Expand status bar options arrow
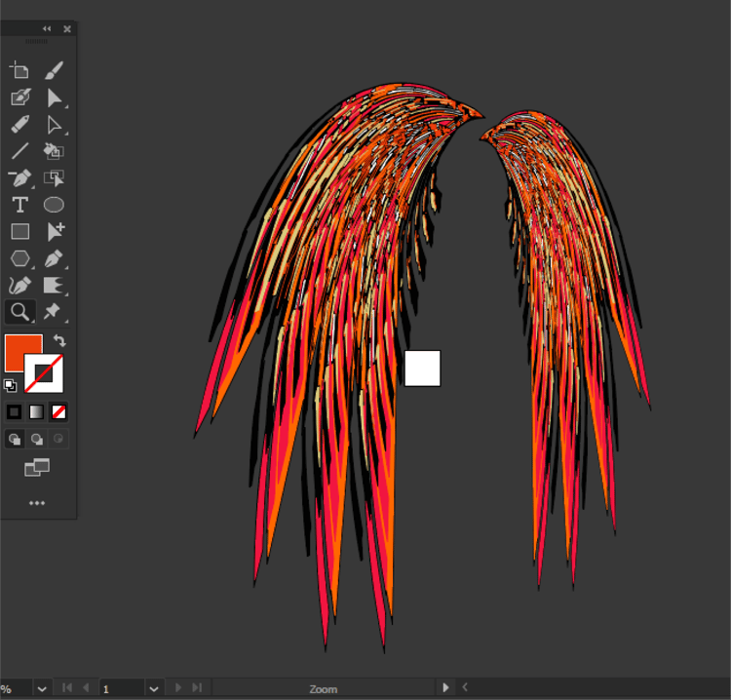Image resolution: width=731 pixels, height=700 pixels. 445,687
